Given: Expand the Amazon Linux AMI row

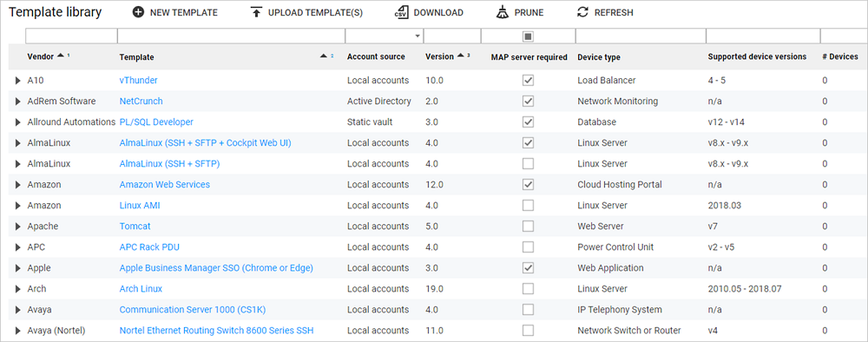Looking at the screenshot, I should coord(17,206).
